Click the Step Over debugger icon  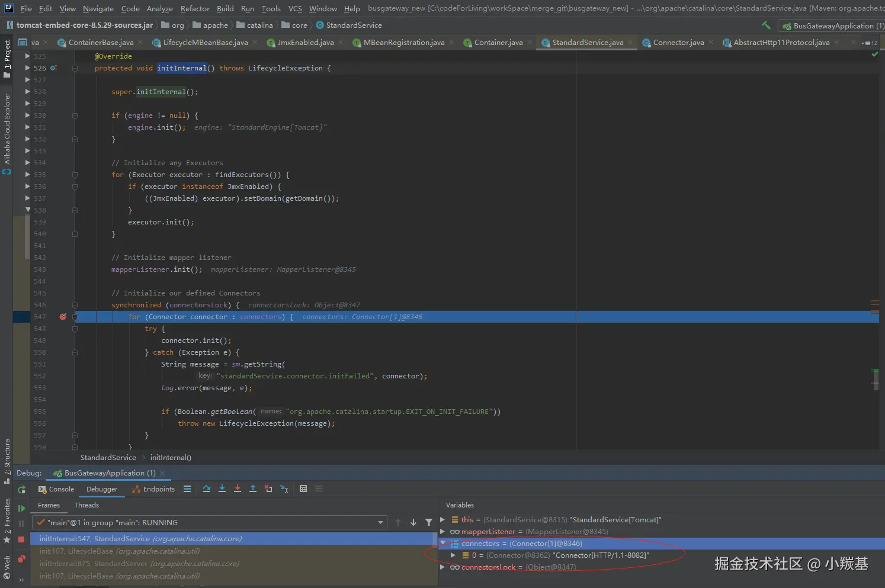pos(207,489)
